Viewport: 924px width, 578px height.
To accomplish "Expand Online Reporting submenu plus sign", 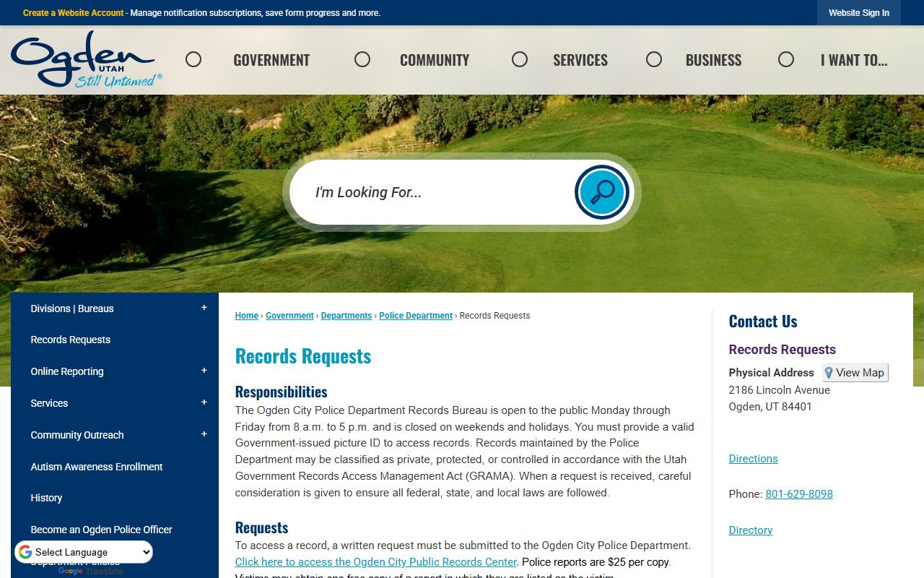I will (x=204, y=371).
